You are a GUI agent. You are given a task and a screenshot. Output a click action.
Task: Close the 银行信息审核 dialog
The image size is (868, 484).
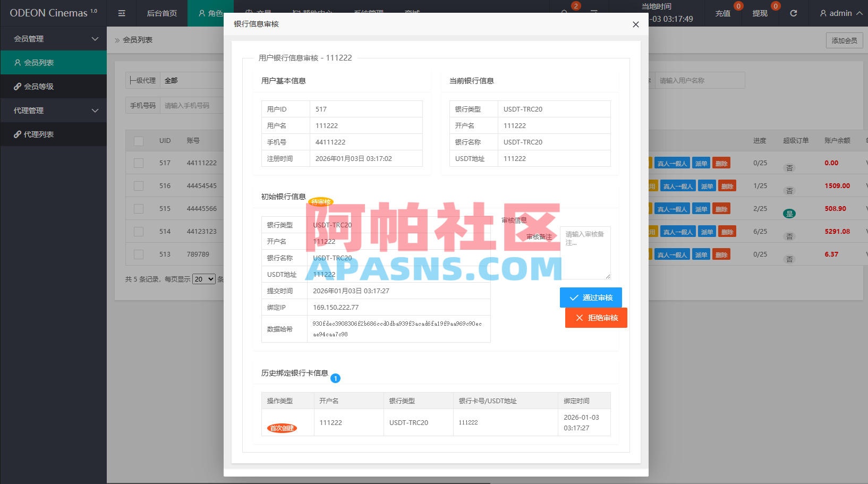[x=636, y=24]
